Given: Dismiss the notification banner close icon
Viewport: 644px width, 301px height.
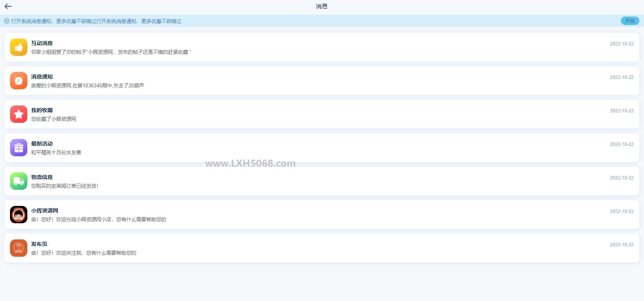Looking at the screenshot, I should [x=7, y=21].
